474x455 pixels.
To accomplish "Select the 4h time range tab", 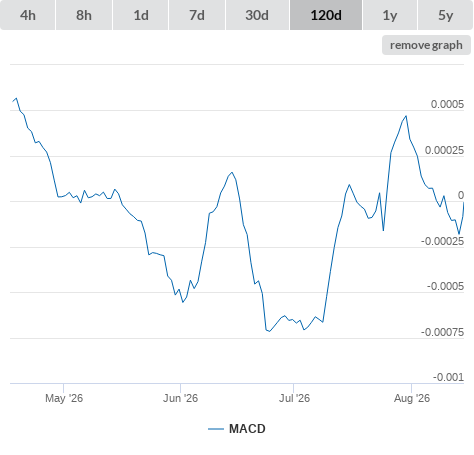I will click(28, 15).
